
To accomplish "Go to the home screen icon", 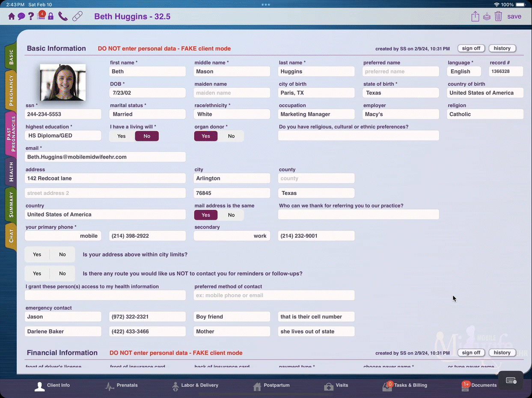I will [x=12, y=17].
